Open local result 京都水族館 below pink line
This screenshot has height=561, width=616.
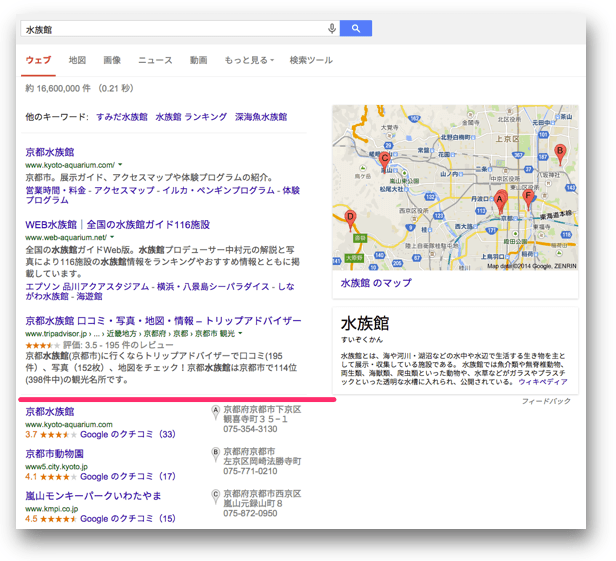pyautogui.click(x=50, y=412)
